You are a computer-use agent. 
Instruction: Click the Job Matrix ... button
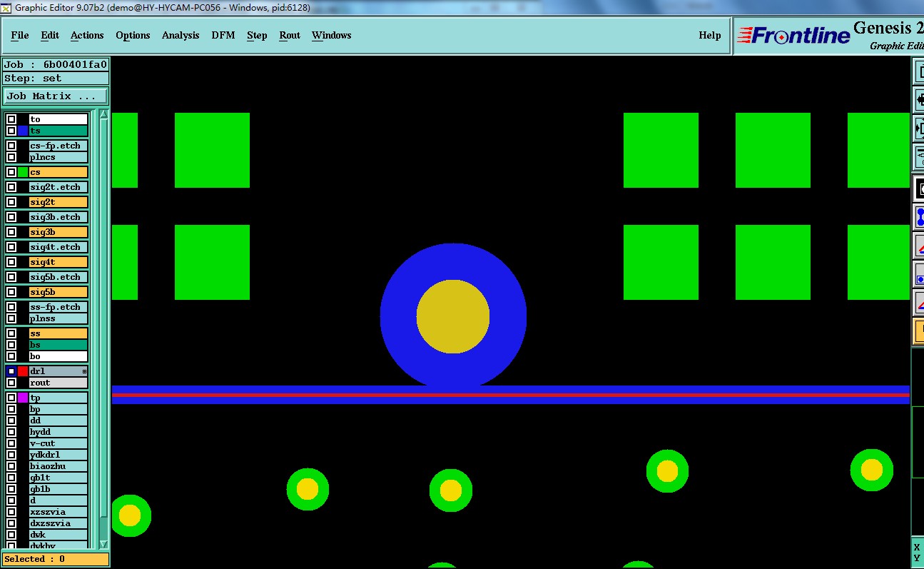pyautogui.click(x=56, y=96)
